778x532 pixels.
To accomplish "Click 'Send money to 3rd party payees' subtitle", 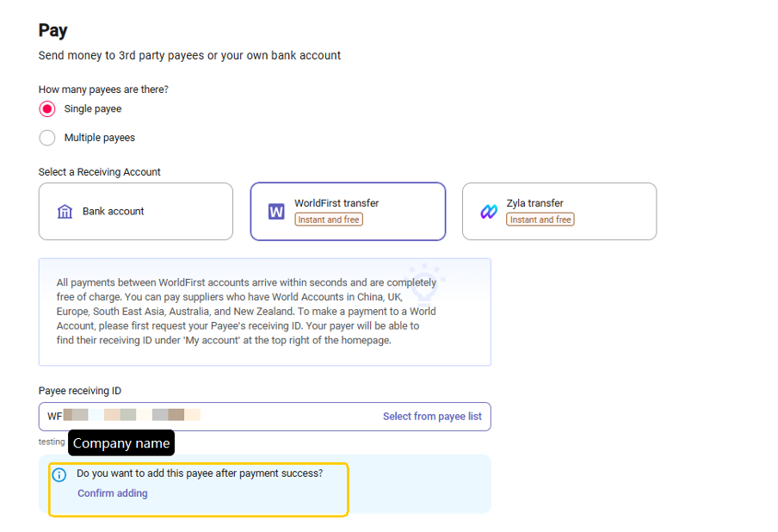I will point(189,55).
